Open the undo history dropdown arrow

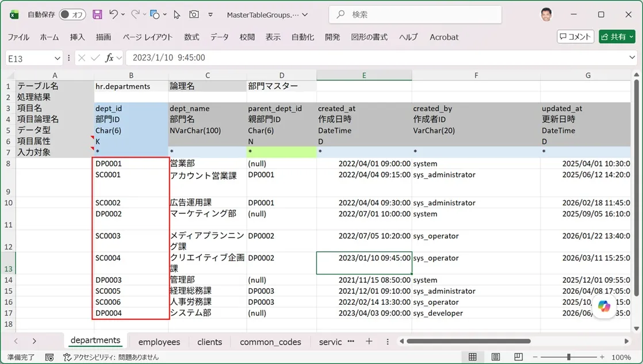point(123,14)
